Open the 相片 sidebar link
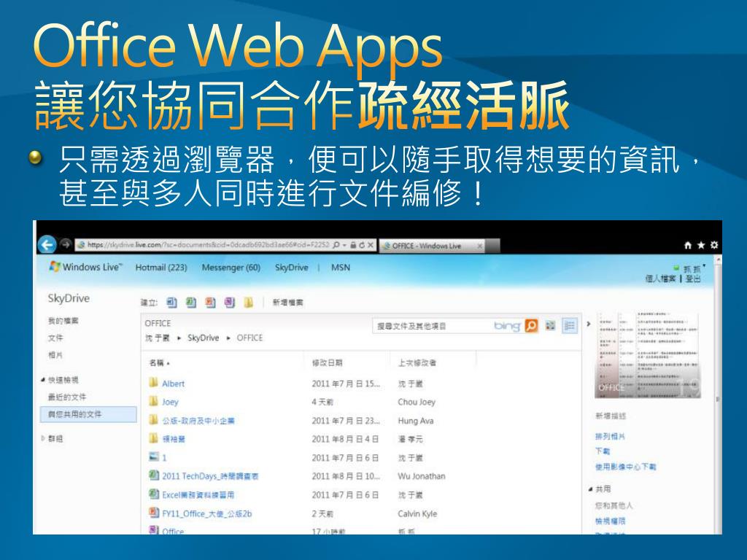Viewport: 747px width, 560px height. [x=55, y=355]
